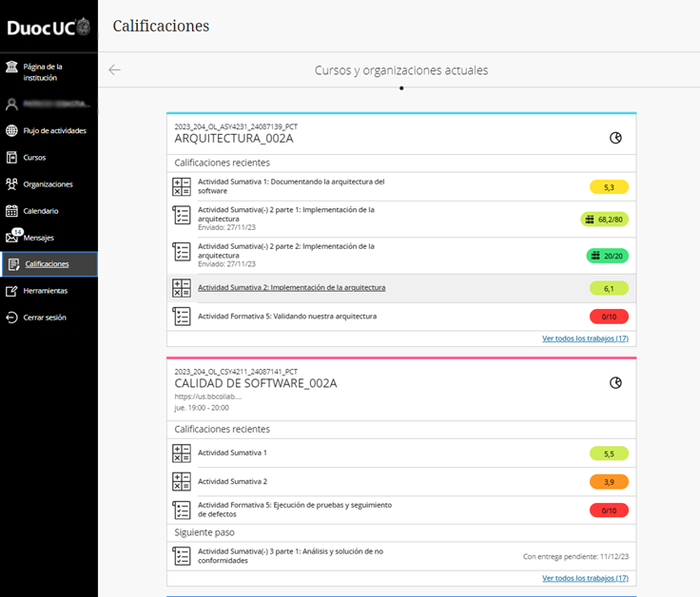700x597 pixels.
Task: Open Actividad Sumativa 1 in CALIDAD DE SOFTWARE
Action: pos(232,453)
